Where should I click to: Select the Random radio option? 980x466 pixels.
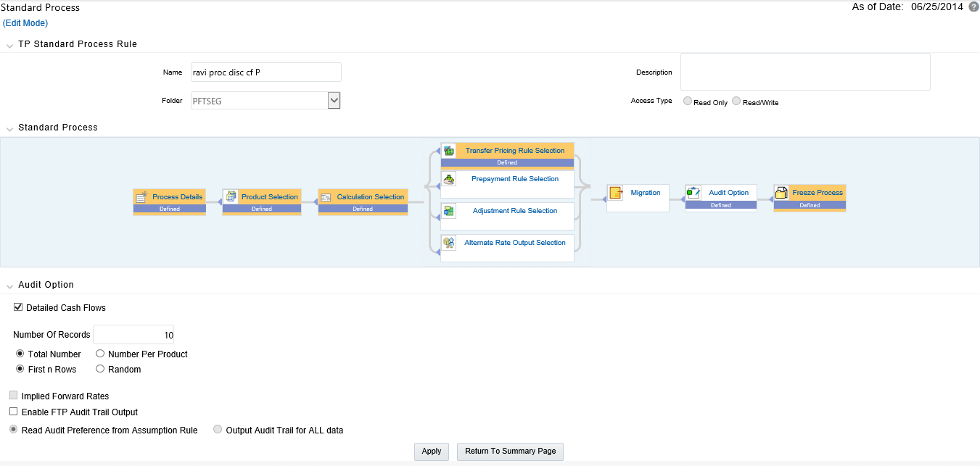click(100, 369)
